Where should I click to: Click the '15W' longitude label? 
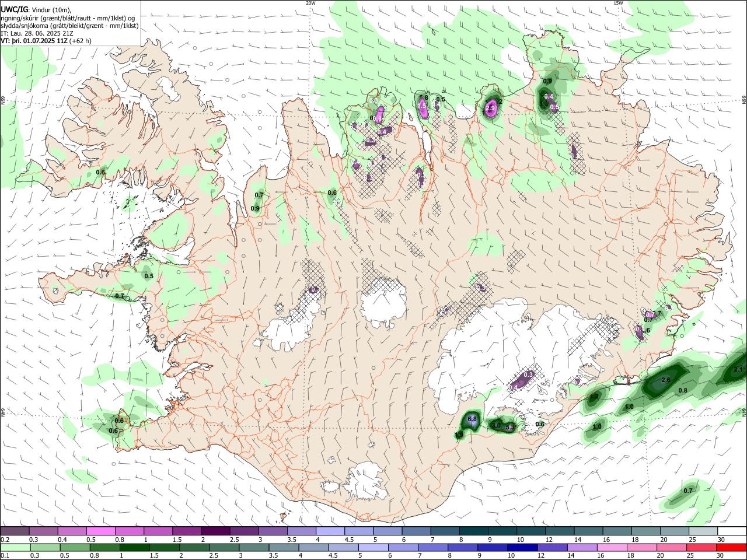pyautogui.click(x=618, y=3)
